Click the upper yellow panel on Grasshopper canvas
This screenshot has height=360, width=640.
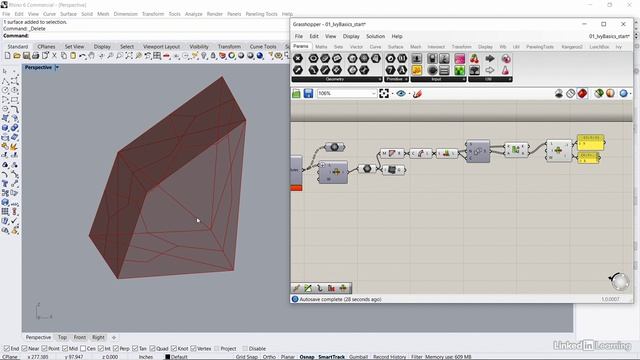coord(591,143)
